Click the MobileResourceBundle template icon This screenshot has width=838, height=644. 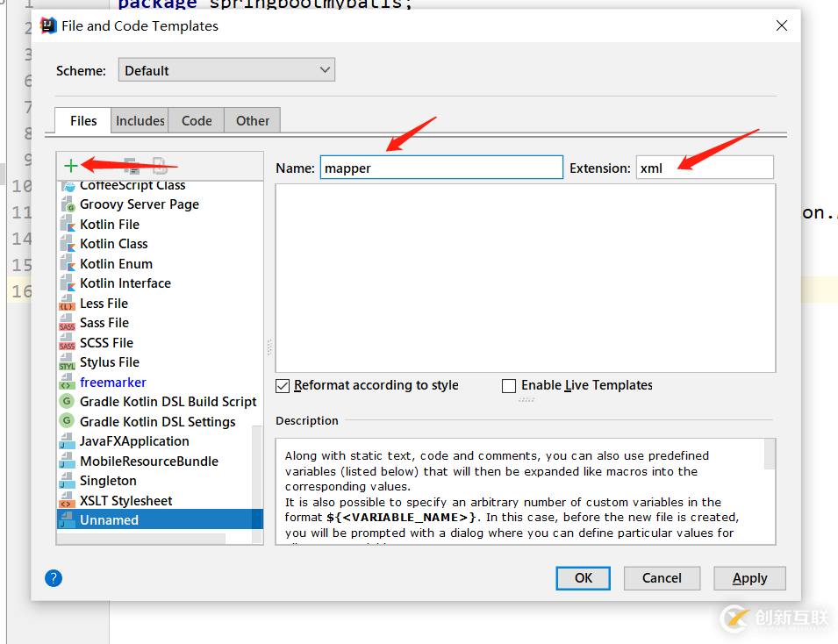(x=67, y=462)
